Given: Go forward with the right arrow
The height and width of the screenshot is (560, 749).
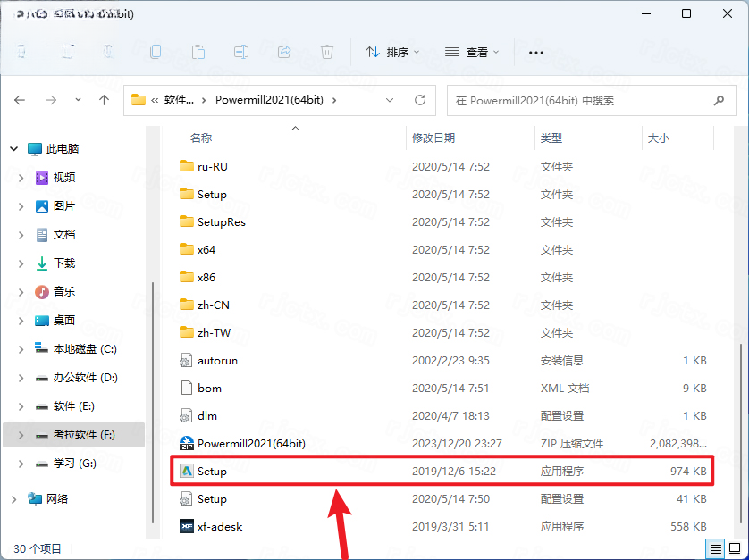Looking at the screenshot, I should point(51,100).
